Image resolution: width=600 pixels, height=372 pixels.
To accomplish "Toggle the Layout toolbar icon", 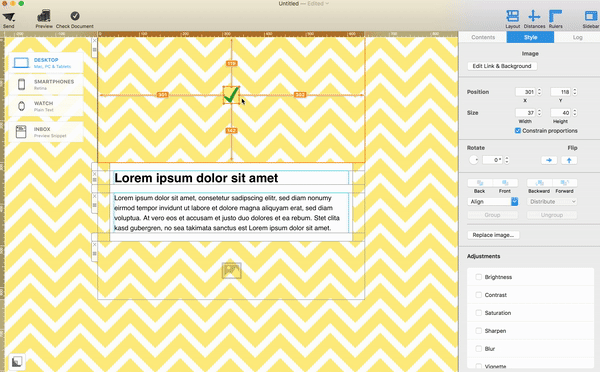I will click(x=512, y=16).
